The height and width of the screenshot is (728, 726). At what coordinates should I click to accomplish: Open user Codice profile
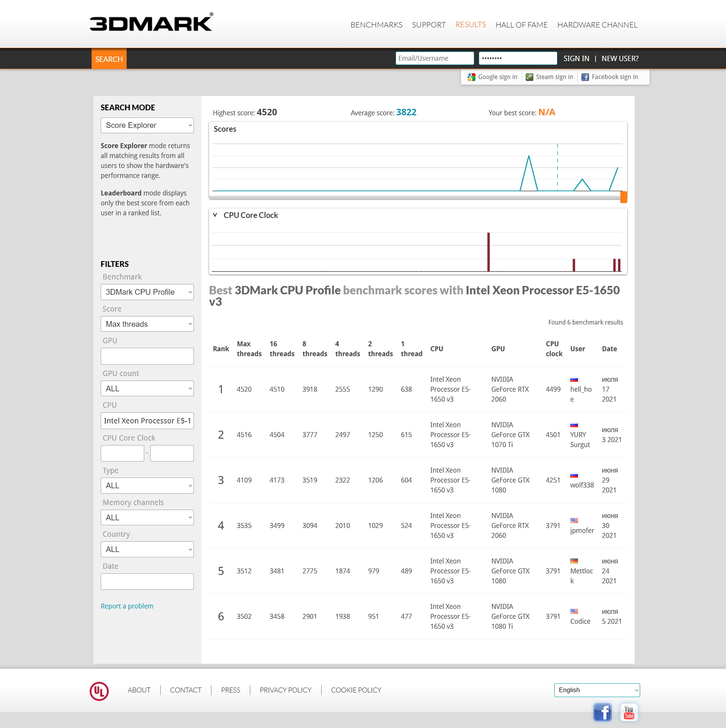tap(580, 621)
